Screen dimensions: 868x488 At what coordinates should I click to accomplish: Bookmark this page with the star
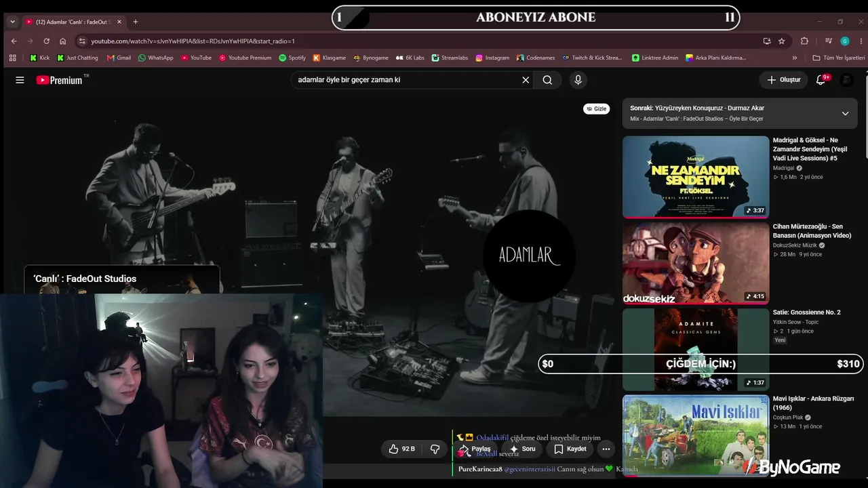click(781, 41)
